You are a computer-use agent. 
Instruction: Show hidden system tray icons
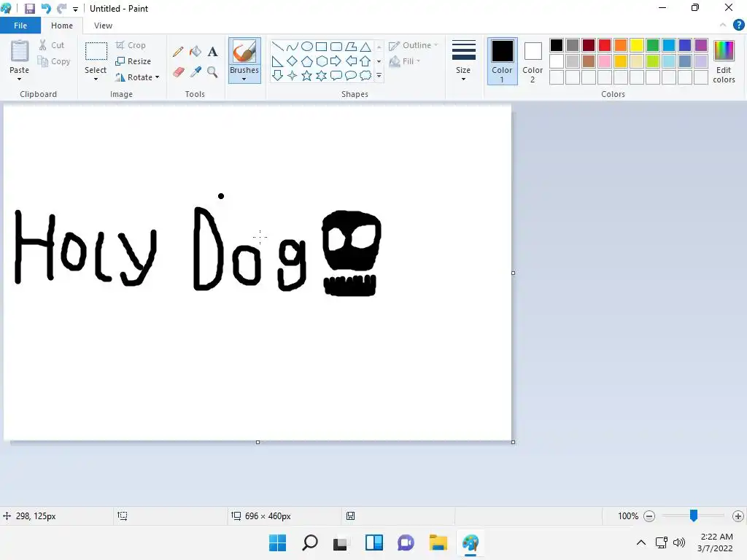pos(641,542)
